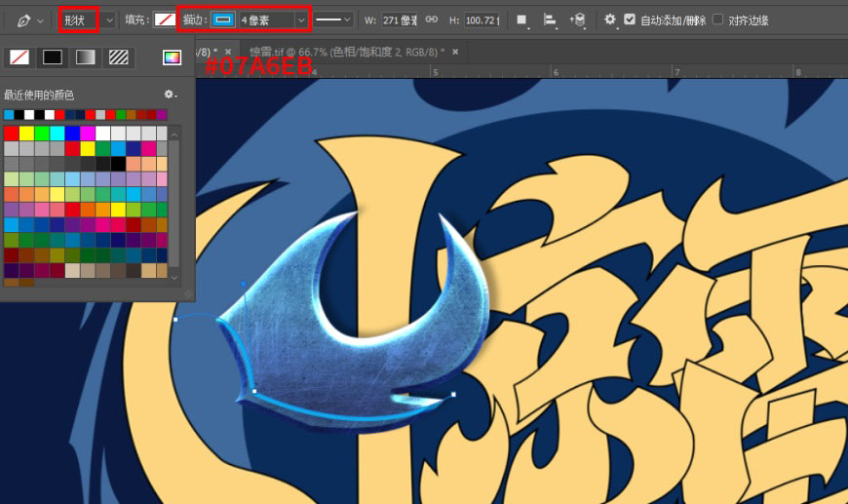
Task: Select the Pen tool icon in options bar
Action: (x=23, y=20)
